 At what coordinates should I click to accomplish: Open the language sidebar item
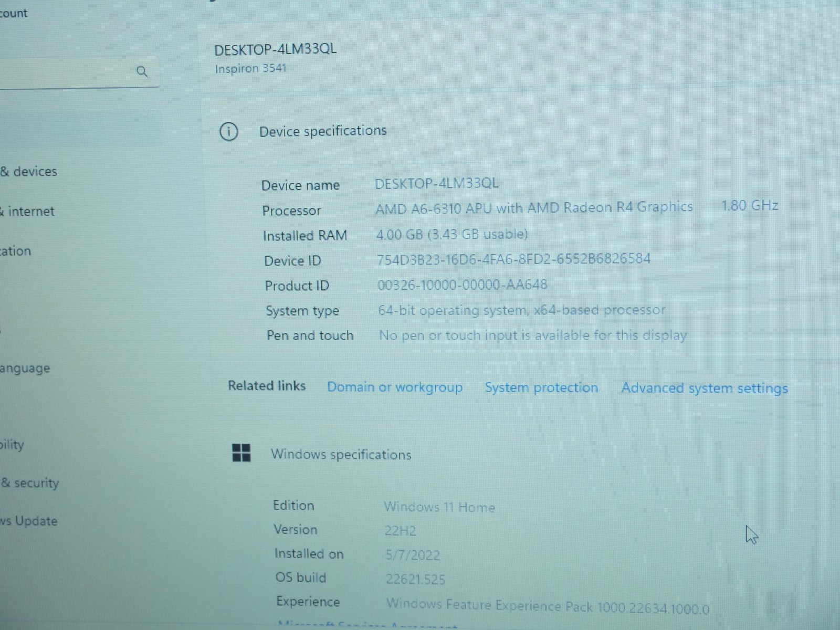click(x=25, y=369)
